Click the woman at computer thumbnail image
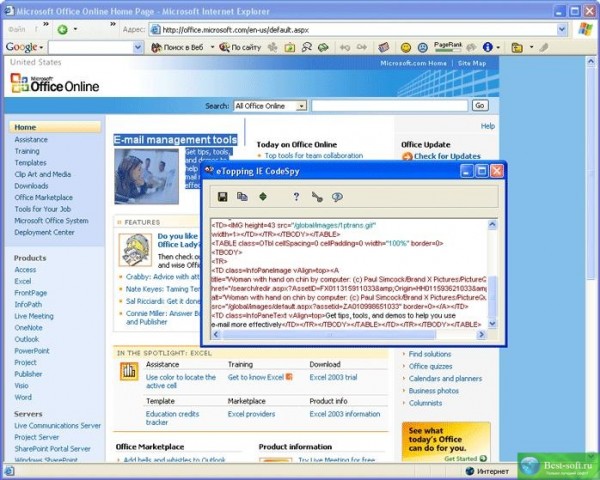Viewport: 600px width, 480px height. coord(147,176)
